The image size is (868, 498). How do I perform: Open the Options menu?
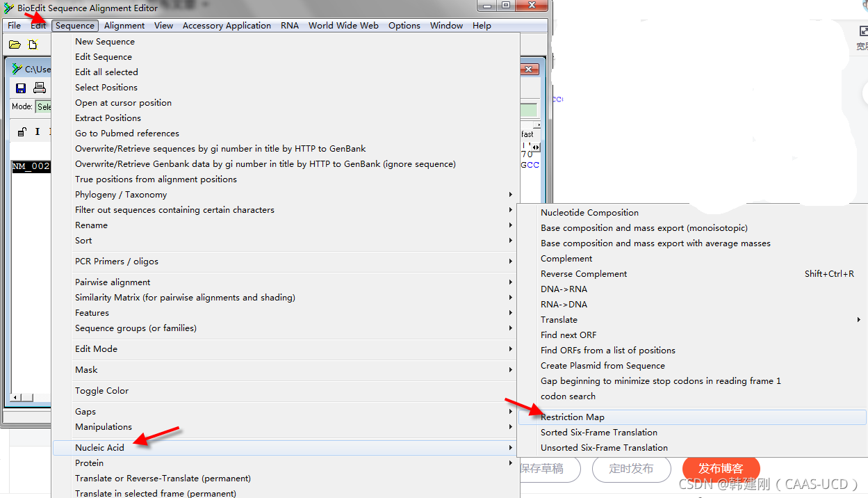point(404,26)
